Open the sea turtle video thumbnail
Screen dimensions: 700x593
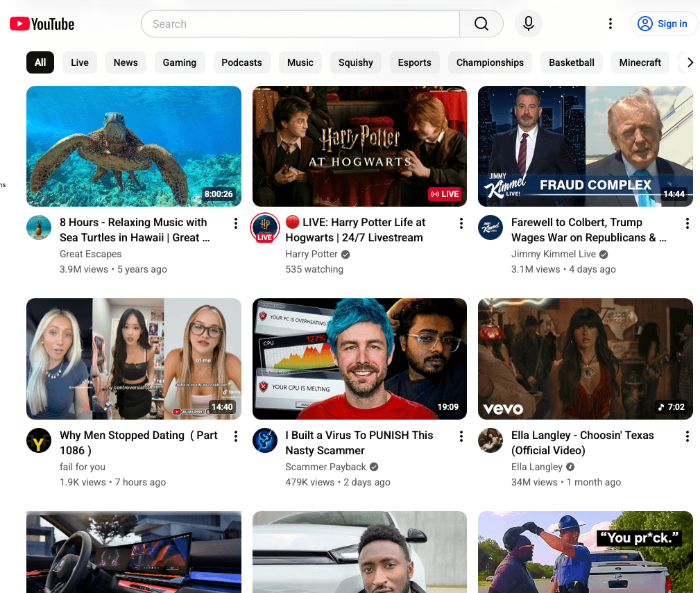click(x=134, y=146)
